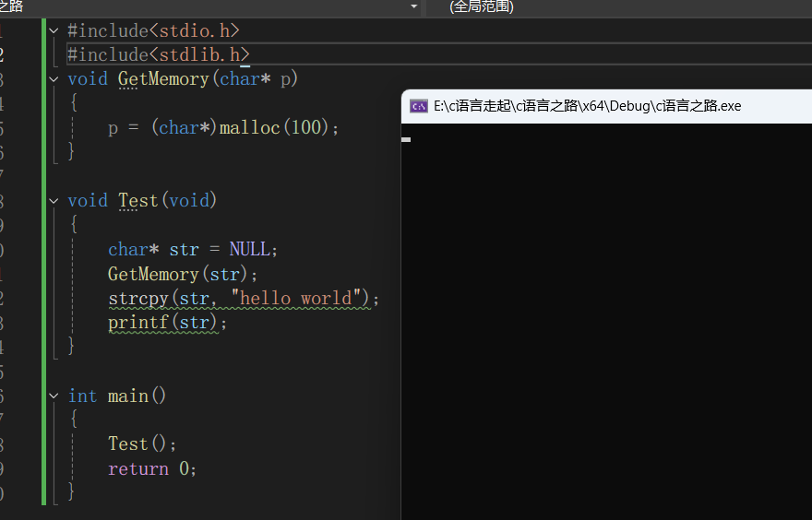
Task: Collapse the #include block fold chevron
Action: [x=54, y=30]
